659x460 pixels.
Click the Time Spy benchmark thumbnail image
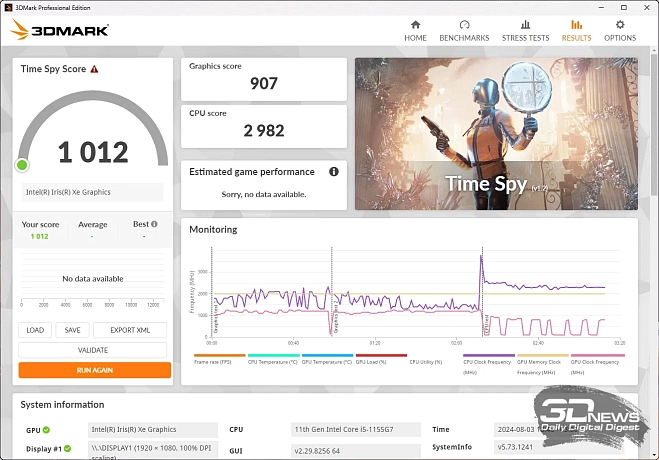click(x=496, y=134)
